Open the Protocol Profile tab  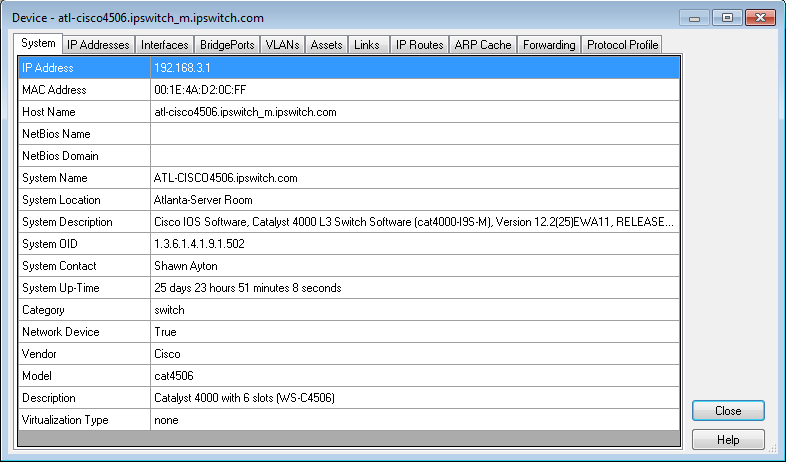pos(622,45)
